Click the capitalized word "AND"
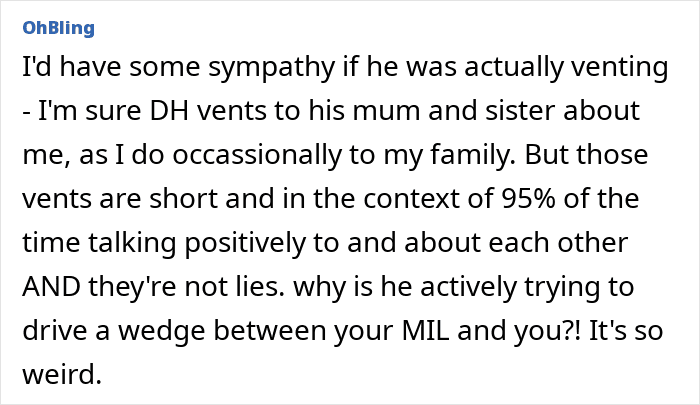 point(51,287)
